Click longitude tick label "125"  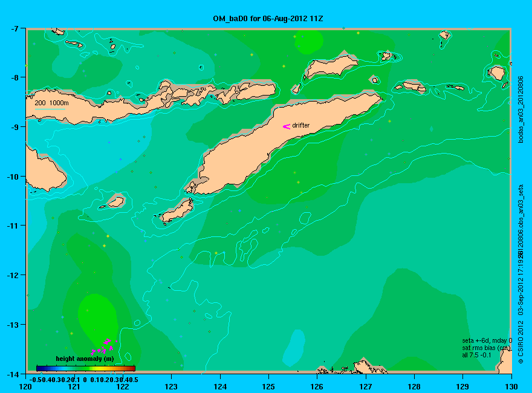coord(268,386)
